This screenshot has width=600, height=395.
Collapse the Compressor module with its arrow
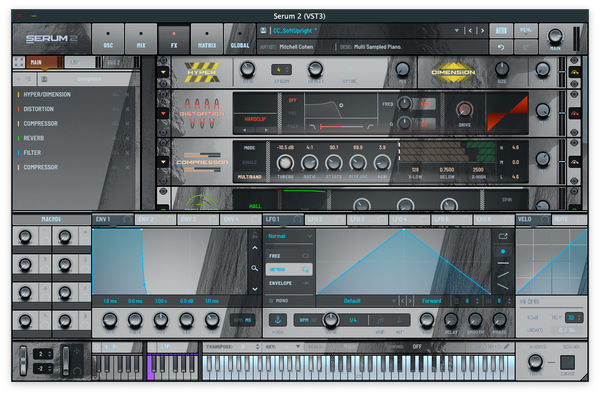[163, 162]
